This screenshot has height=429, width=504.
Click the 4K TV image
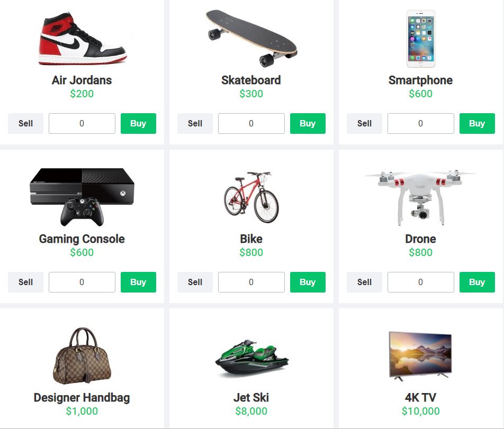420,356
